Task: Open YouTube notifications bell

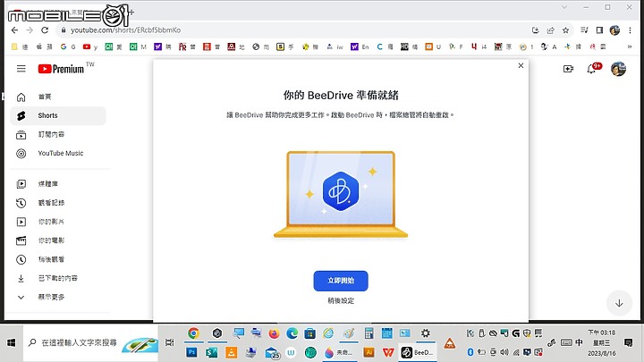Action: point(591,69)
